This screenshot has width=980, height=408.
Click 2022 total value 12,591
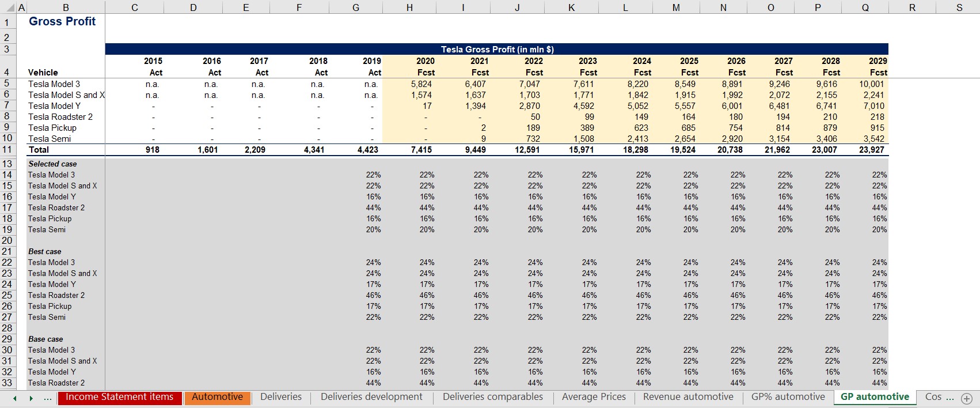[528, 150]
